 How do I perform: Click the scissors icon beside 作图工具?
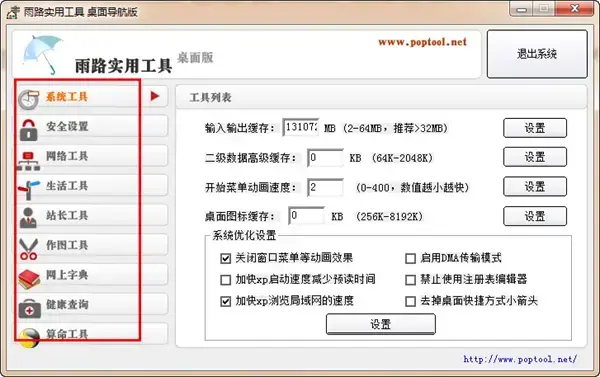(28, 249)
